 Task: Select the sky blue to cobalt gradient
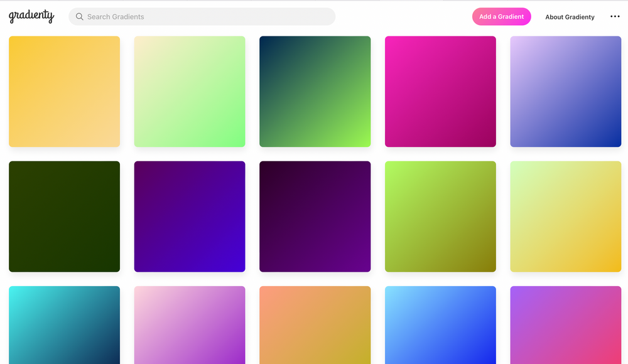[x=440, y=325]
